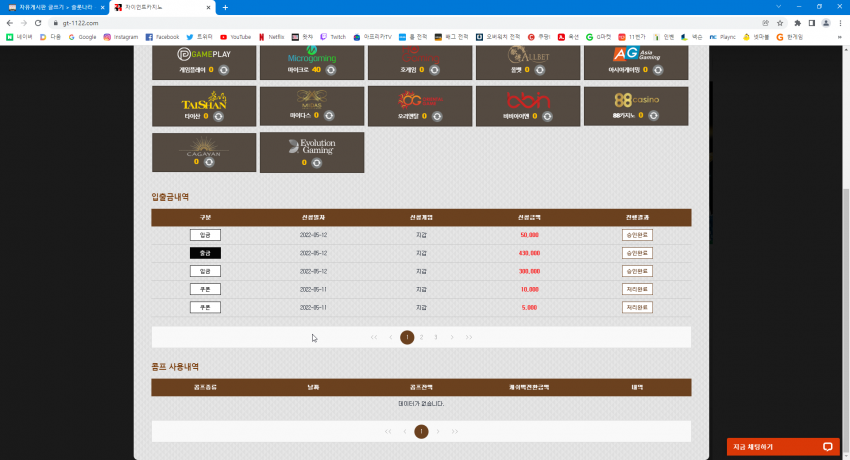The image size is (850, 460).
Task: Open the Instagram bookmark
Action: point(121,37)
